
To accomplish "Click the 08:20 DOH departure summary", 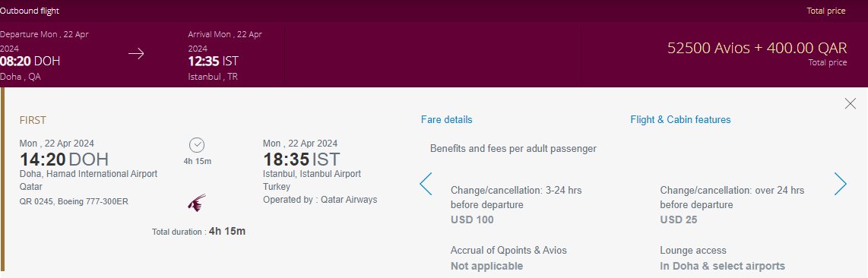I will point(30,61).
